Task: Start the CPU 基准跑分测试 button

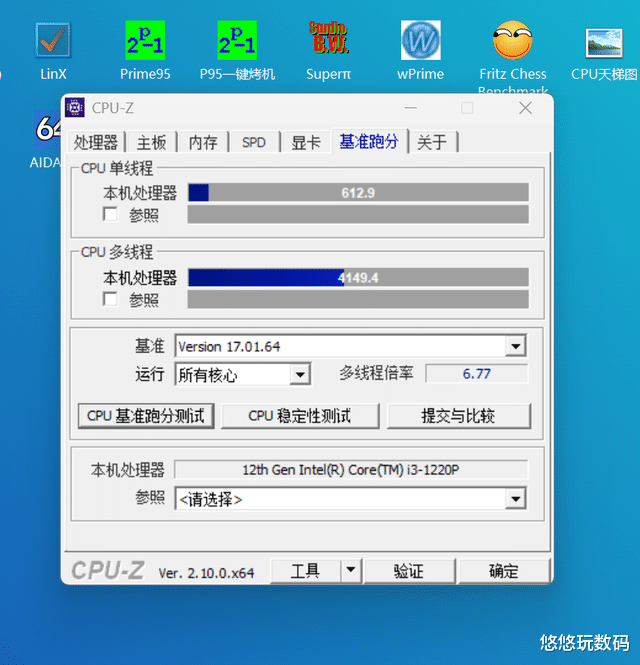Action: pos(146,416)
